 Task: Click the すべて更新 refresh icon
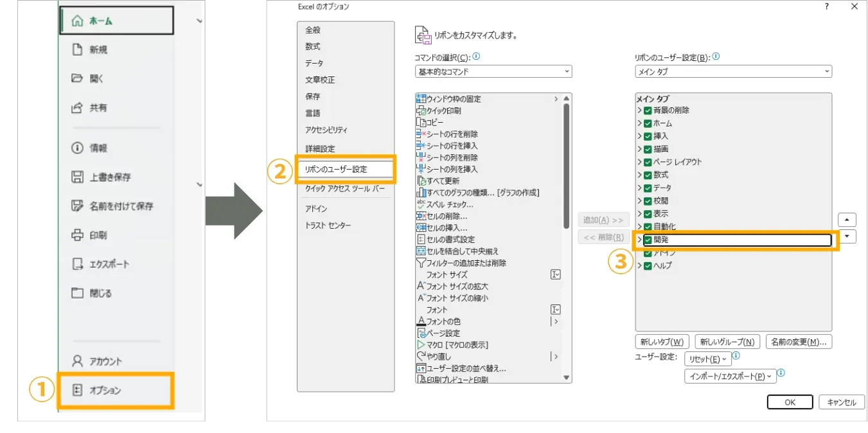pyautogui.click(x=421, y=181)
